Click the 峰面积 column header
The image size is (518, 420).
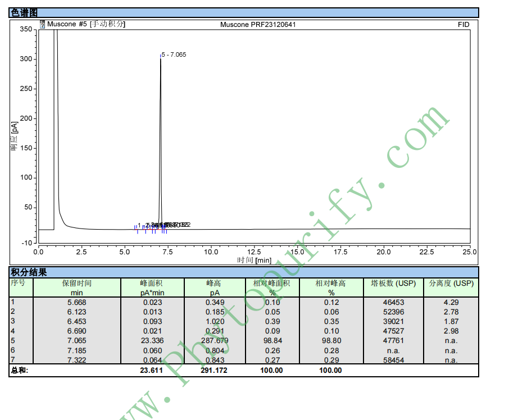point(152,284)
